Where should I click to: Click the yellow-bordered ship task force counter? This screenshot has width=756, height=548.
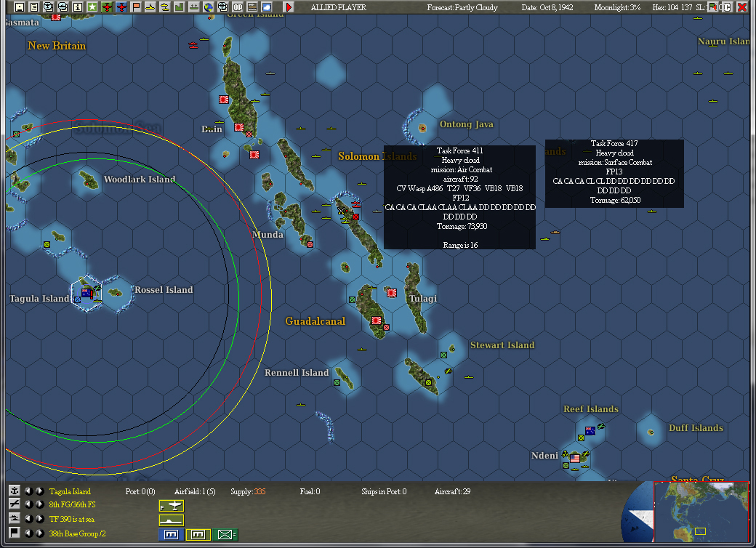click(x=171, y=520)
